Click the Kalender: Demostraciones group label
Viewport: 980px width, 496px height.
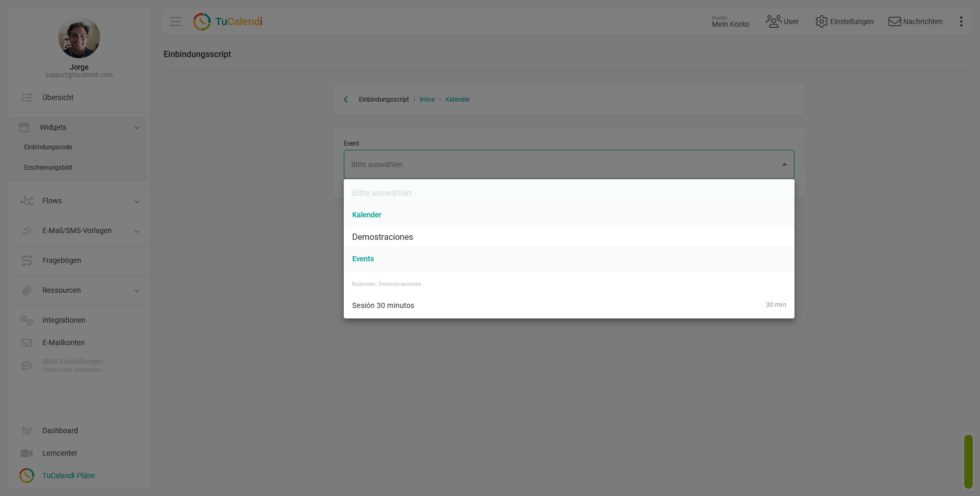click(387, 284)
